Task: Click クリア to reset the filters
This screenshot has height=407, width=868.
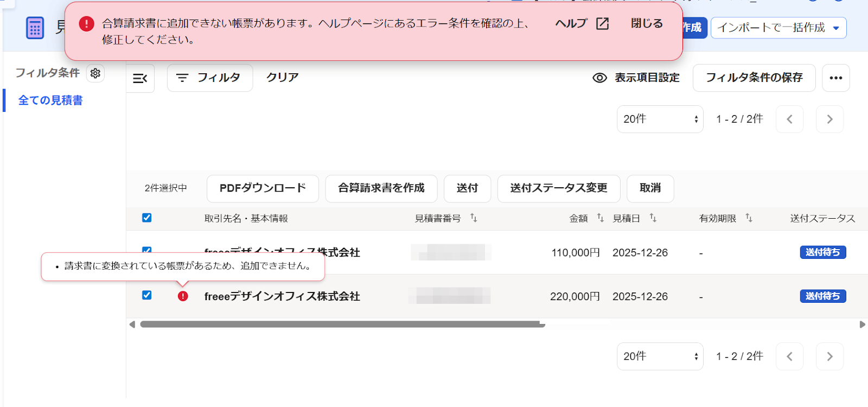Action: (x=282, y=78)
